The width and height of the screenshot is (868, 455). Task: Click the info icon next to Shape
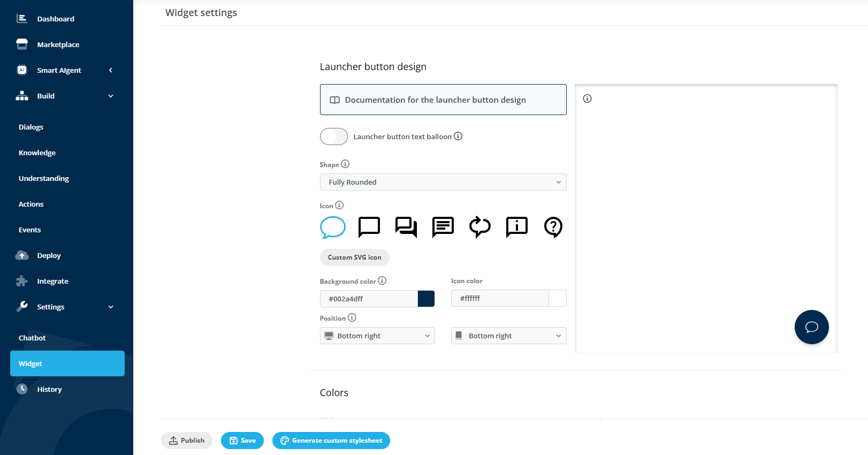tap(345, 164)
